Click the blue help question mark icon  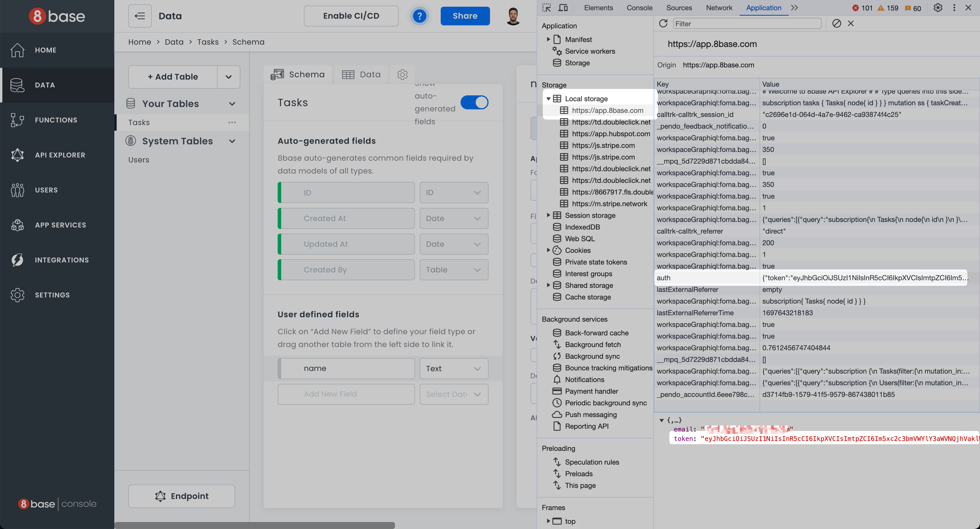click(419, 16)
